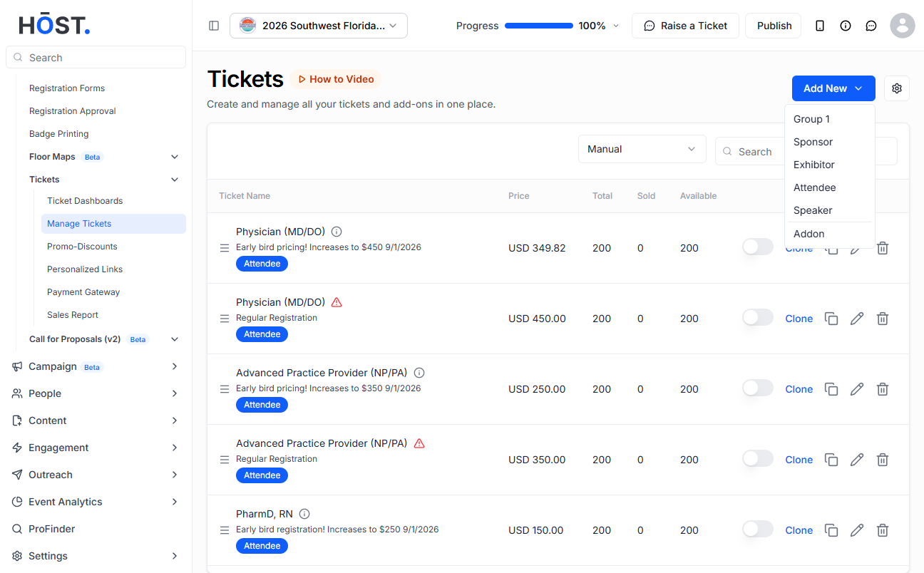
Task: Click the ticket Search field beside Manual
Action: pyautogui.click(x=750, y=152)
